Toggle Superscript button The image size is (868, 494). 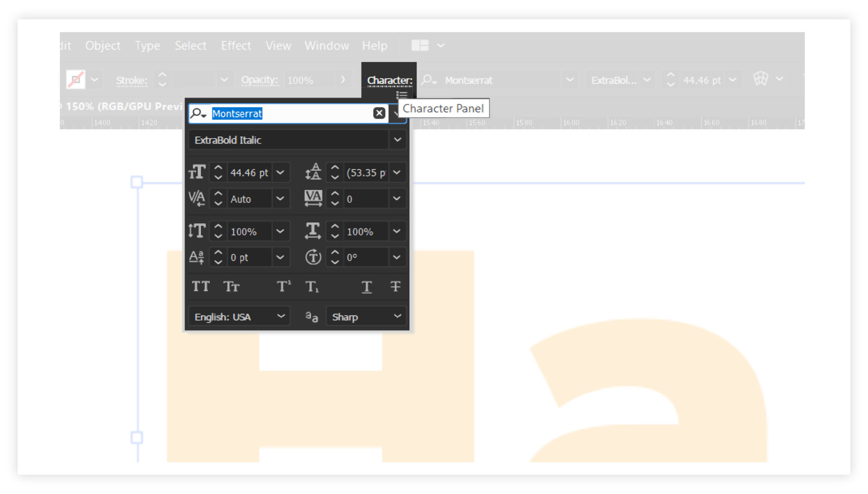click(284, 287)
